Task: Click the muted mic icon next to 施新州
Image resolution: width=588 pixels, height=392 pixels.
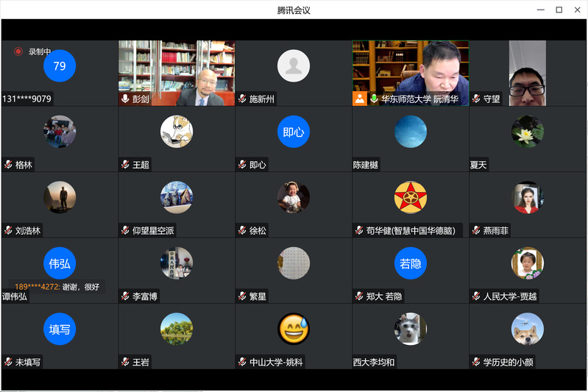Action: 242,99
